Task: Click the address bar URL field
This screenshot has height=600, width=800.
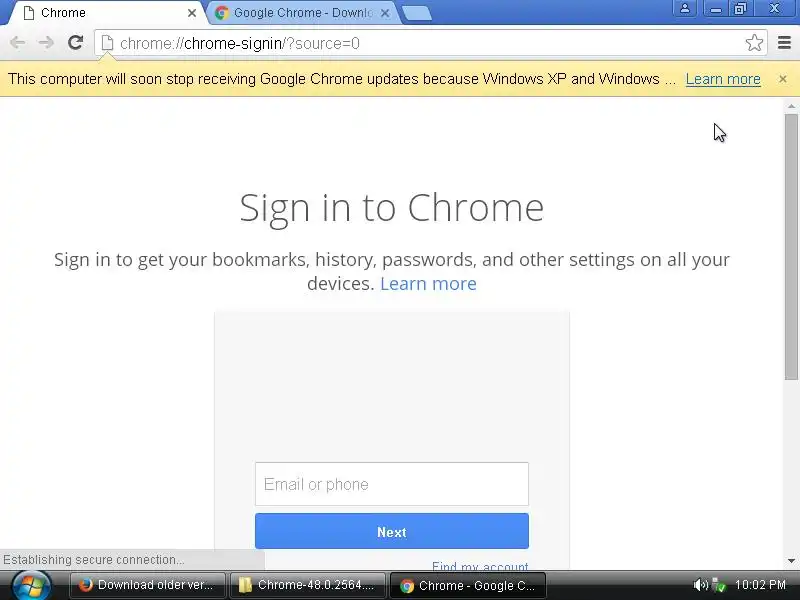Action: click(x=429, y=43)
